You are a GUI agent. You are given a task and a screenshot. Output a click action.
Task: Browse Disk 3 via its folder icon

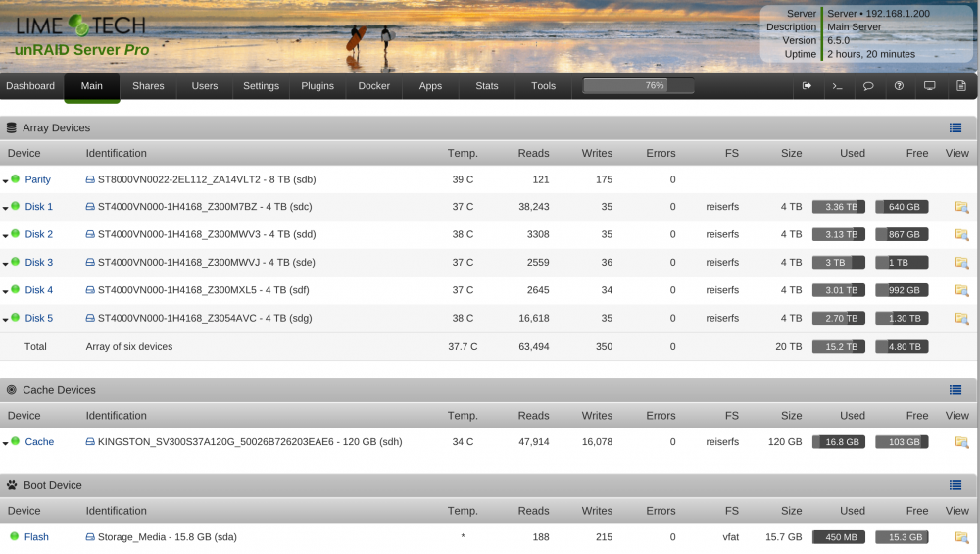tap(961, 263)
